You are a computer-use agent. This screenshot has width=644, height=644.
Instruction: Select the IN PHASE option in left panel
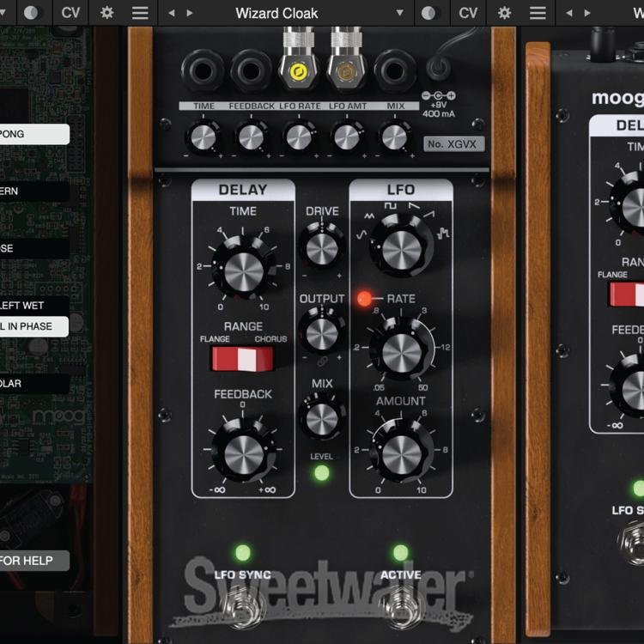point(34,326)
